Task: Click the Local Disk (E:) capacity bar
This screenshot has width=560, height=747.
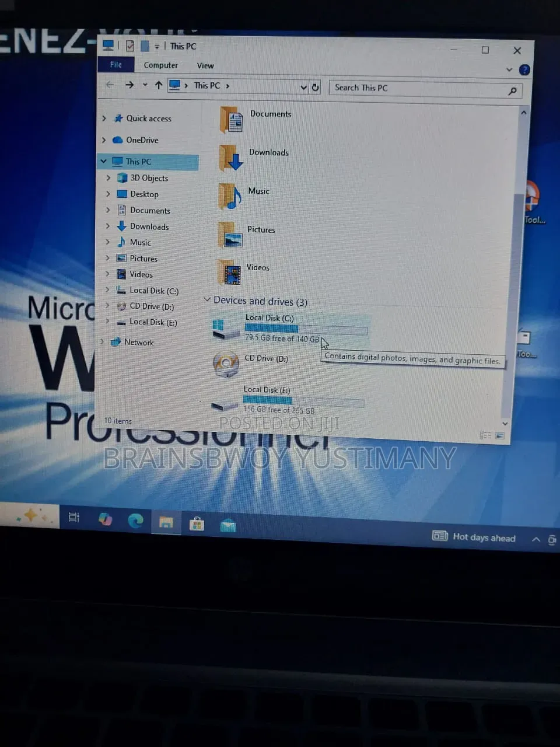Action: (x=303, y=402)
